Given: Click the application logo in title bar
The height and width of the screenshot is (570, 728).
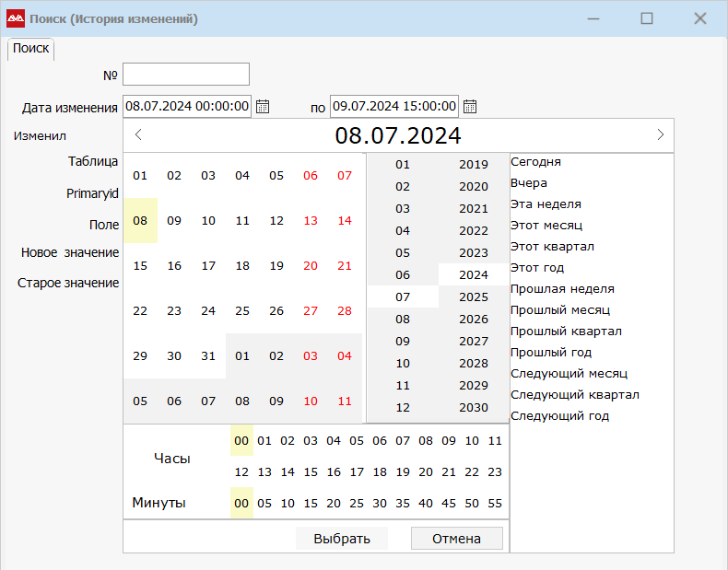Looking at the screenshot, I should coord(16,18).
